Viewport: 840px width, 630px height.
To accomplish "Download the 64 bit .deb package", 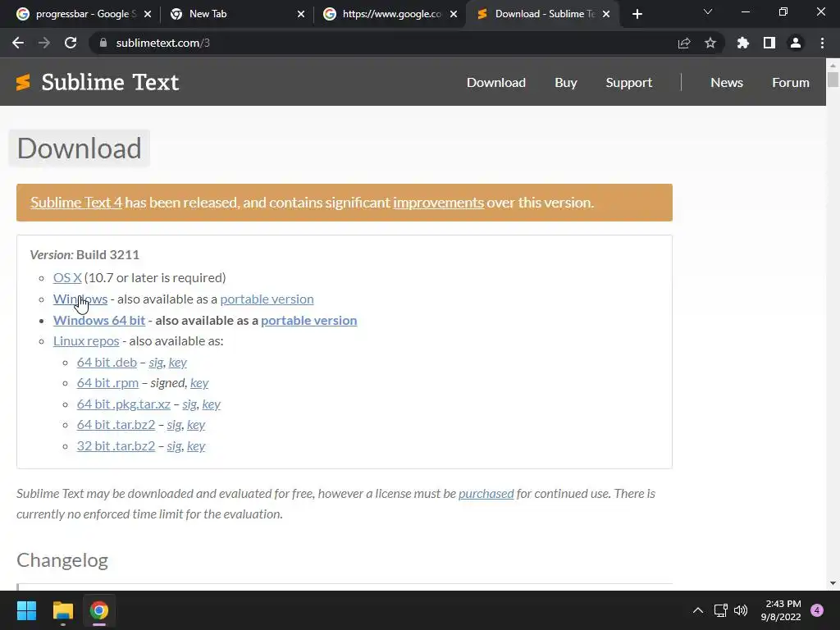I will pyautogui.click(x=107, y=363).
